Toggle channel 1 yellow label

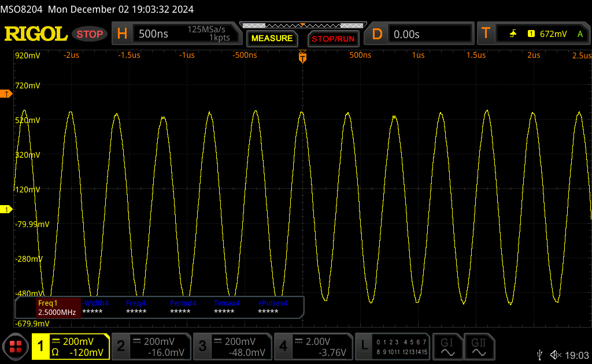[40, 346]
